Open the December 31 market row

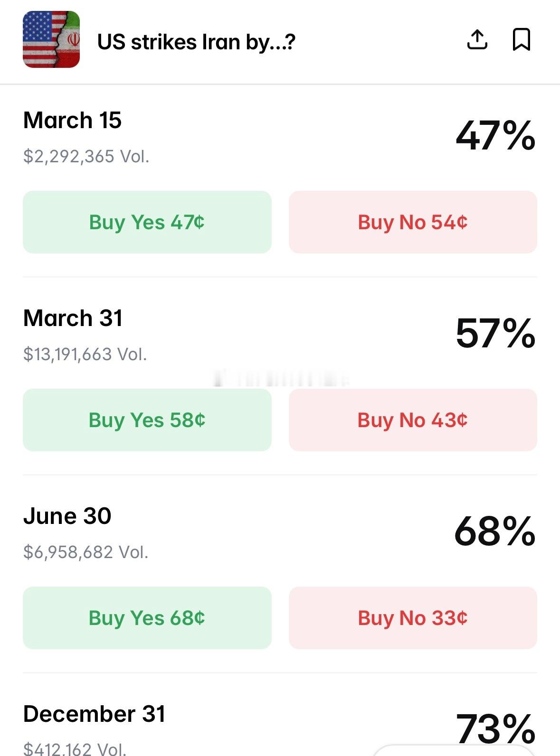tap(95, 714)
